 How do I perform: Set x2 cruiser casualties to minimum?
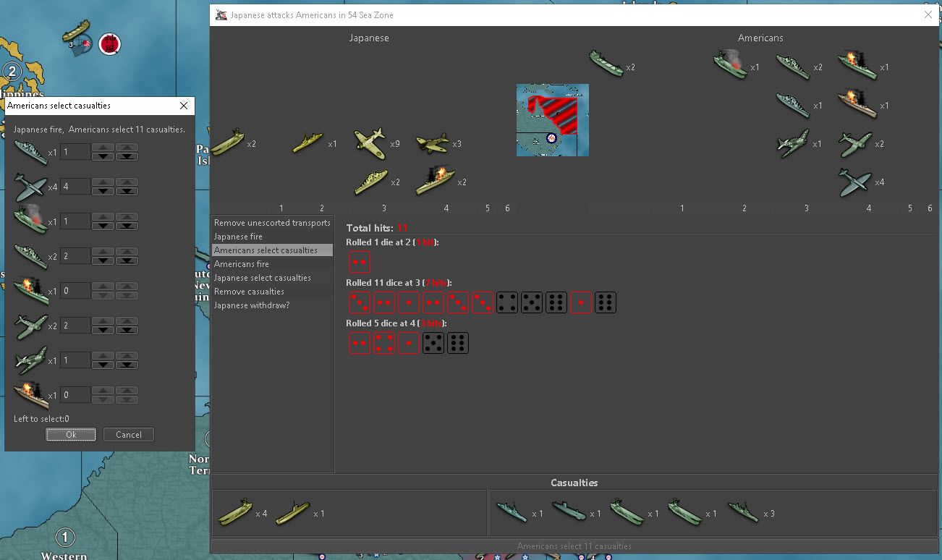[x=127, y=260]
